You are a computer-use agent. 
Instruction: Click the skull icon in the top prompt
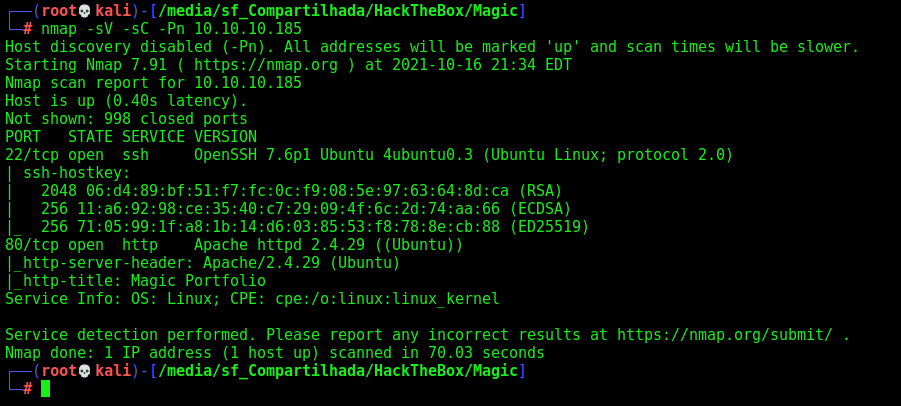84,11
